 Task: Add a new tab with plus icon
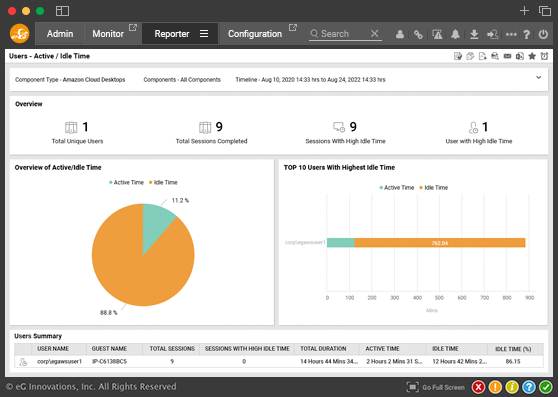tap(524, 11)
